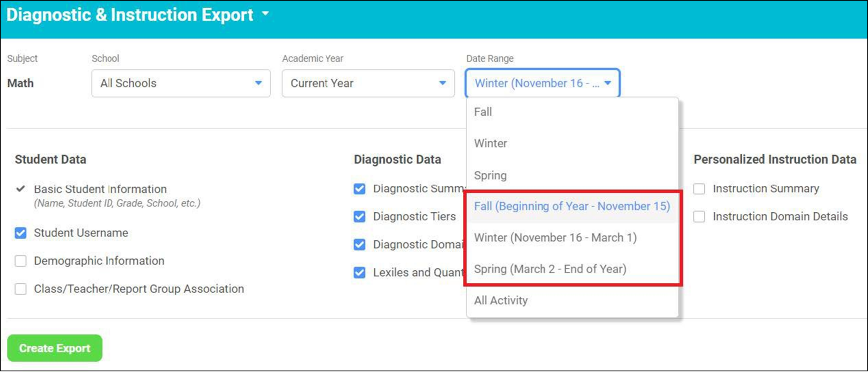Enable the Demographic Information checkbox

tap(21, 261)
